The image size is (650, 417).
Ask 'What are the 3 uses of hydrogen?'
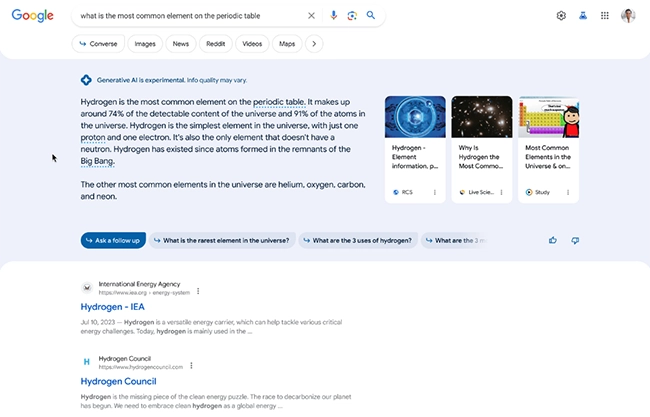pos(358,240)
